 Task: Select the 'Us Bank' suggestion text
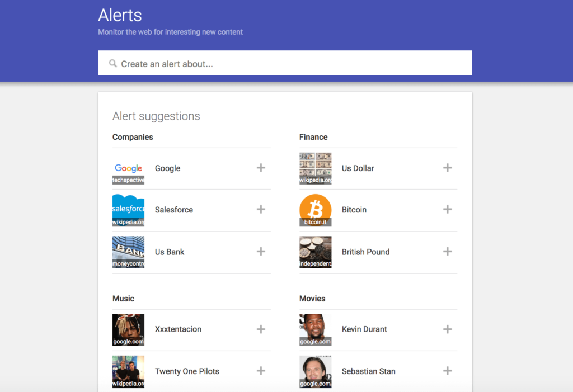click(x=170, y=252)
